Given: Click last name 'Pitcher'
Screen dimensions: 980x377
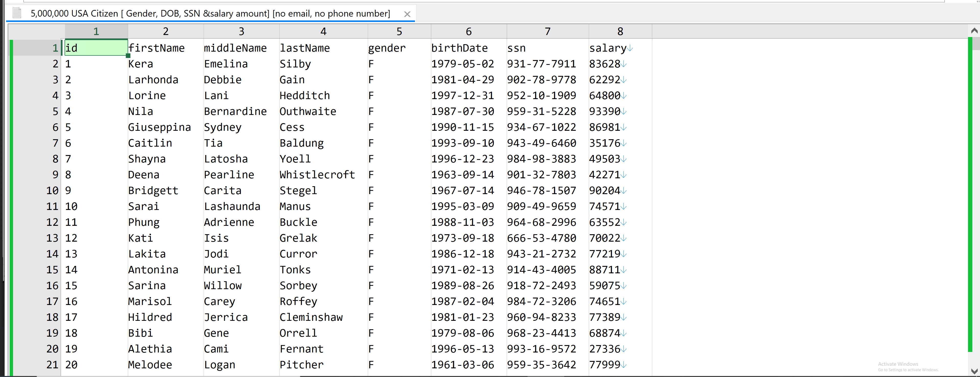Looking at the screenshot, I should click(302, 365).
